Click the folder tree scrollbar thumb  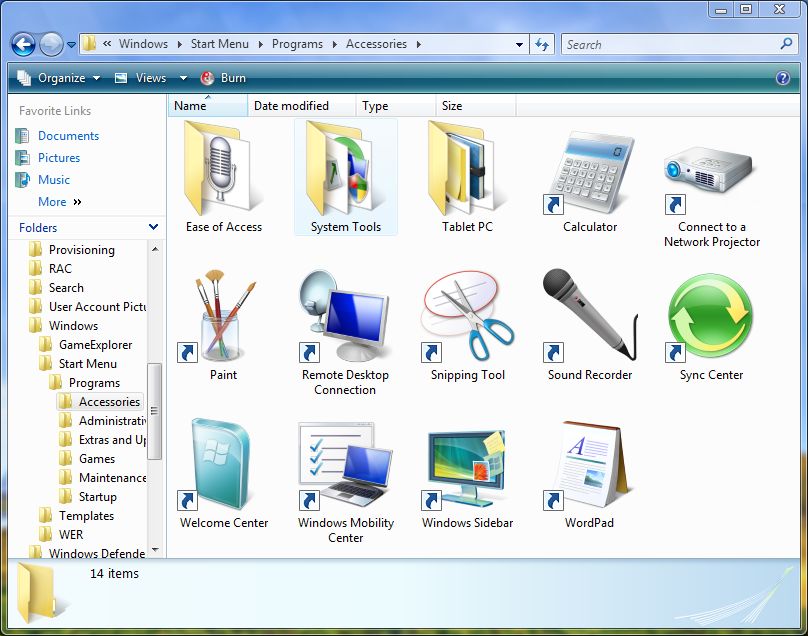[155, 411]
